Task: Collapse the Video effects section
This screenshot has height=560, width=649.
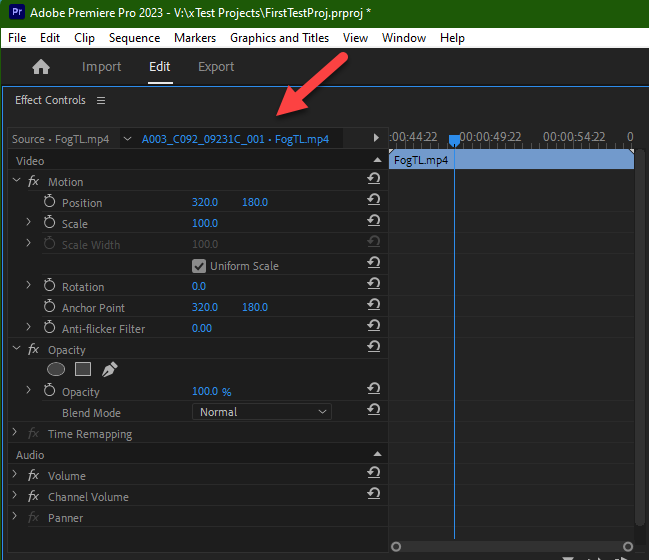Action: point(377,160)
